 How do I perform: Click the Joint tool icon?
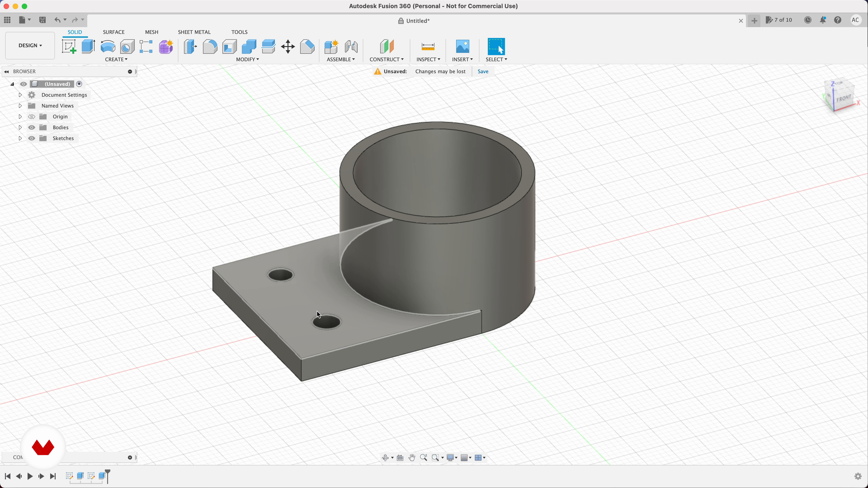(351, 47)
